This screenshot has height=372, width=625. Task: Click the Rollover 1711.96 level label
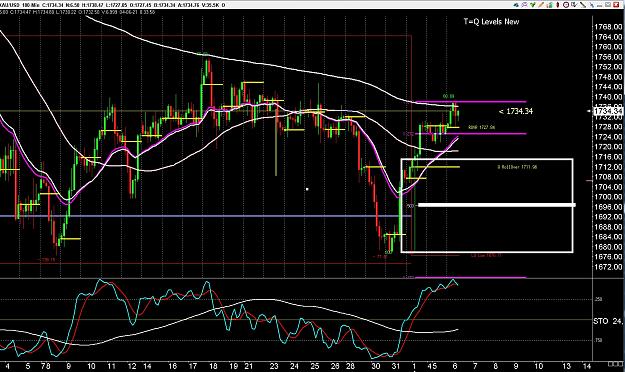pyautogui.click(x=517, y=167)
